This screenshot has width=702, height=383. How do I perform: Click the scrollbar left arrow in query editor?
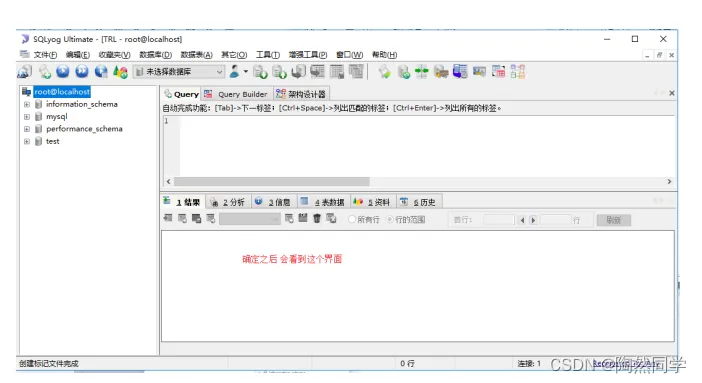coord(169,181)
